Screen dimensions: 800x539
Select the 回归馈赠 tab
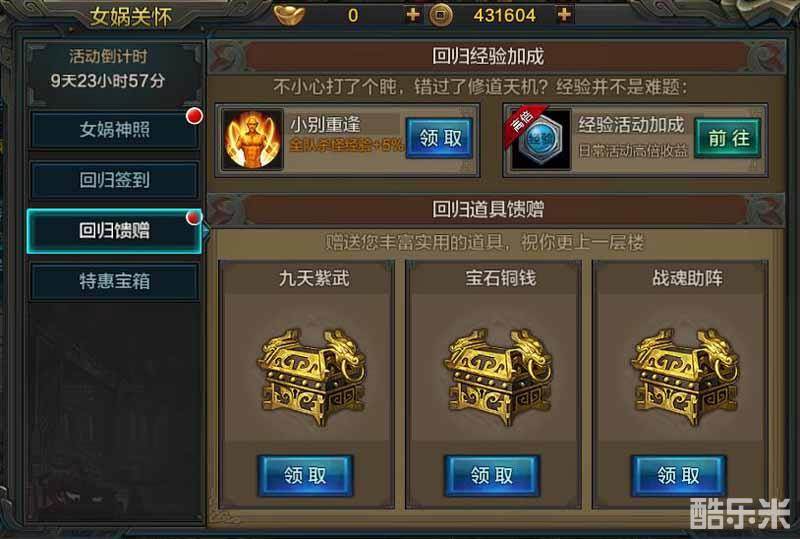tap(114, 231)
